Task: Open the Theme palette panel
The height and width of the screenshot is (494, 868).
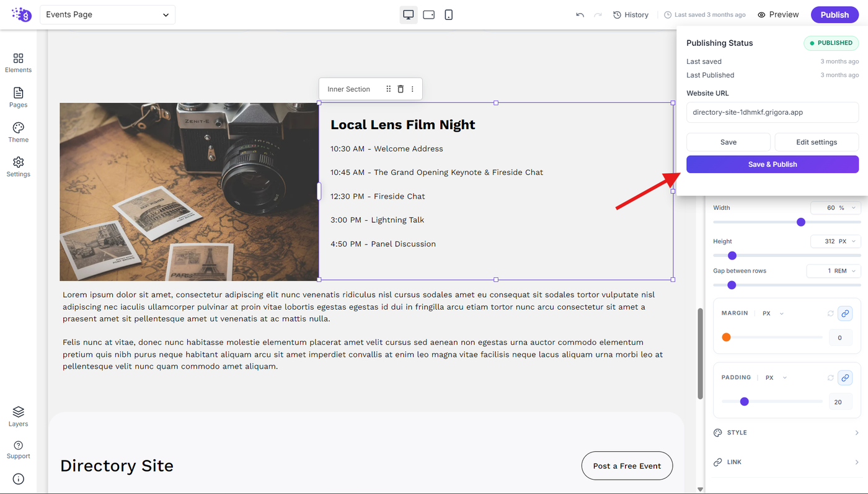Action: point(18,132)
